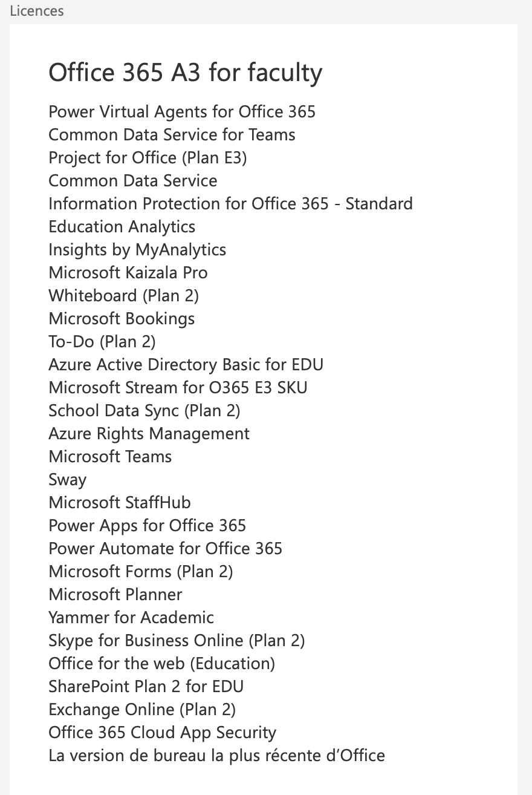Select School Data Sync (Plan 2)
Screen dimensions: 532x795
point(144,411)
